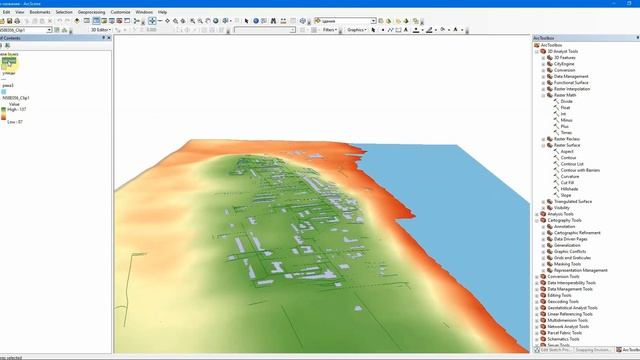Open the Help menu
The image size is (640, 360).
click(x=162, y=12)
